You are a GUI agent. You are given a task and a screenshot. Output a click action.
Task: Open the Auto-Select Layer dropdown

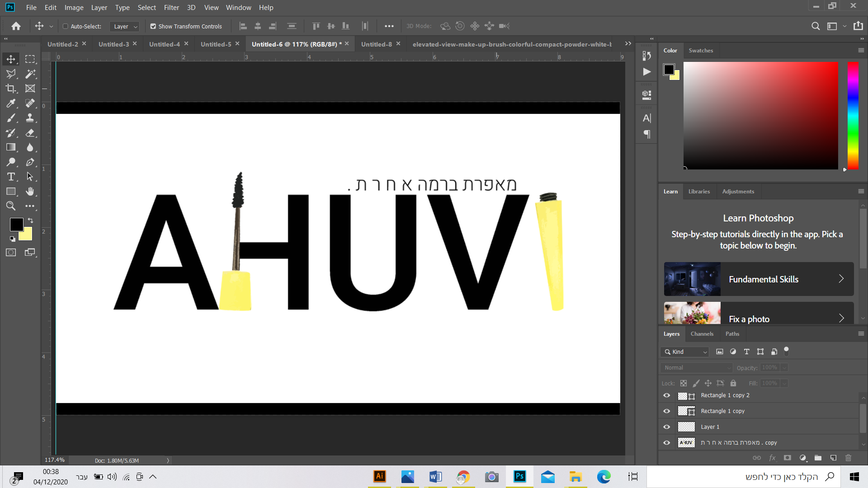point(124,27)
